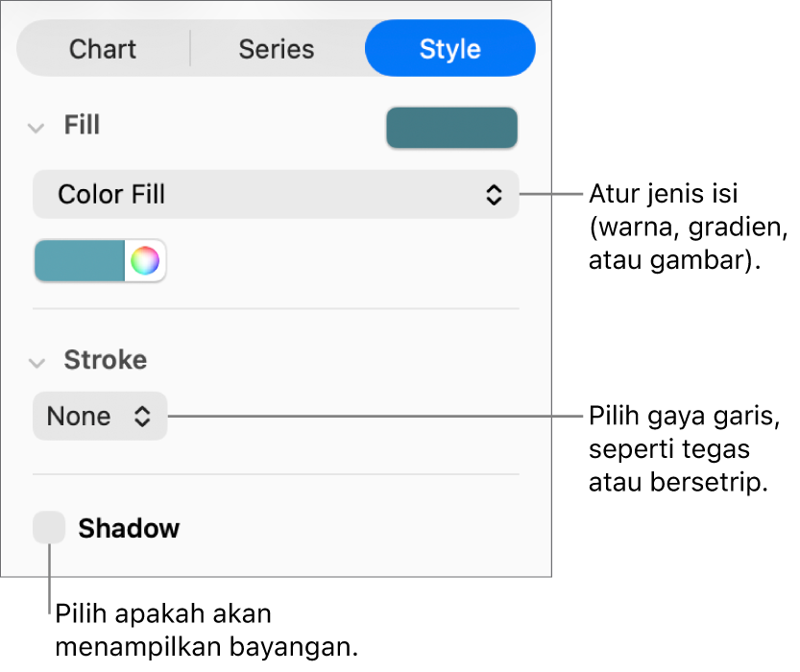
Task: Click the light blue fill color well
Action: [x=80, y=261]
